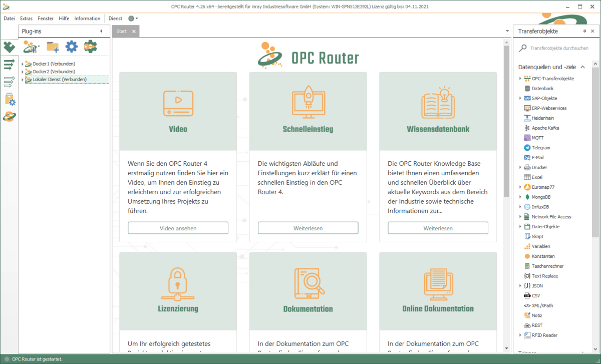Click the OPC Router logo icon in the sidebar
This screenshot has width=601, height=364.
9,117
